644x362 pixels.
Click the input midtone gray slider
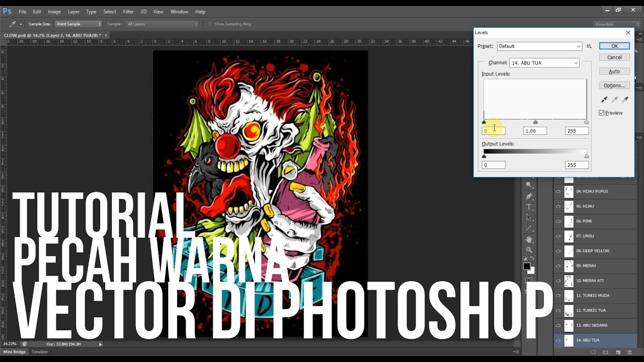click(x=535, y=122)
